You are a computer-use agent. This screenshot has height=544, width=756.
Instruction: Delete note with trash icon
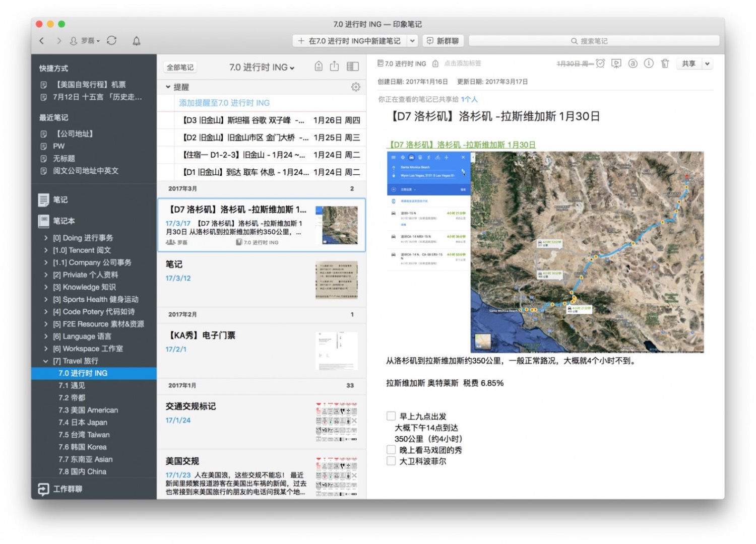pyautogui.click(x=665, y=63)
